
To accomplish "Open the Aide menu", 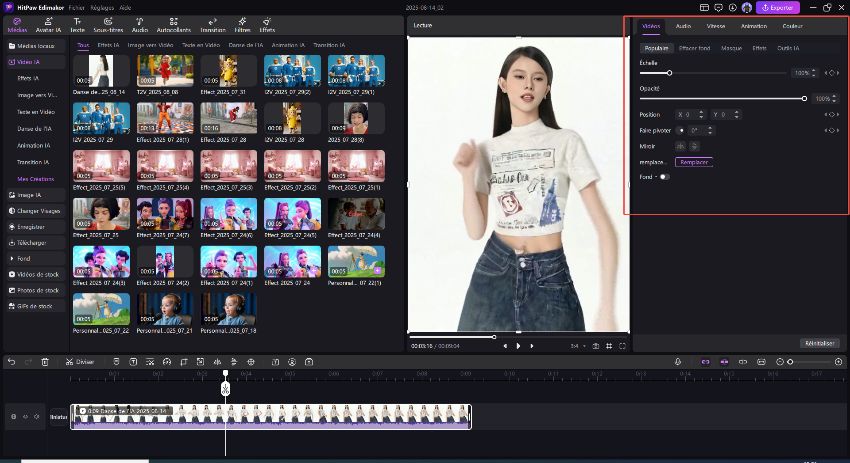I will (125, 8).
